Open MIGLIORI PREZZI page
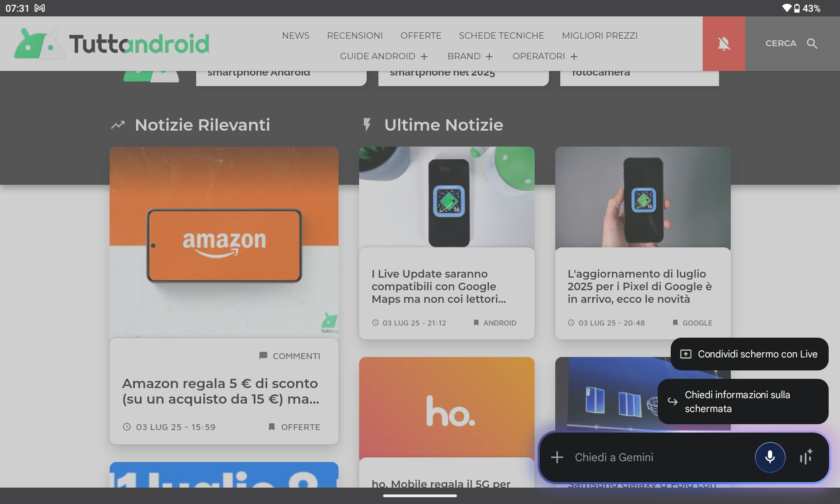 click(x=600, y=36)
